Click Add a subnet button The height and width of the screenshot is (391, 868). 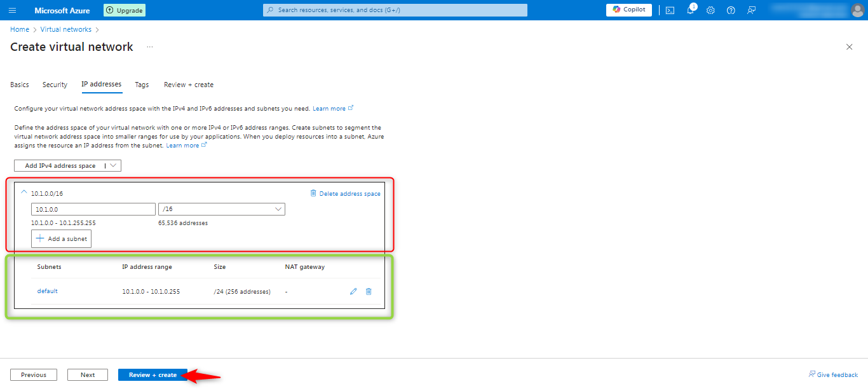pyautogui.click(x=62, y=238)
